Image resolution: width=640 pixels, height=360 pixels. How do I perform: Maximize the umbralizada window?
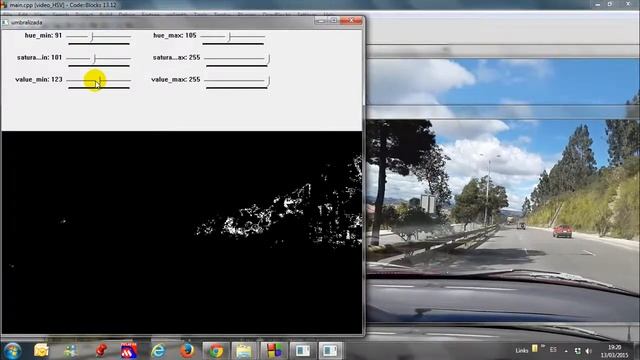334,20
